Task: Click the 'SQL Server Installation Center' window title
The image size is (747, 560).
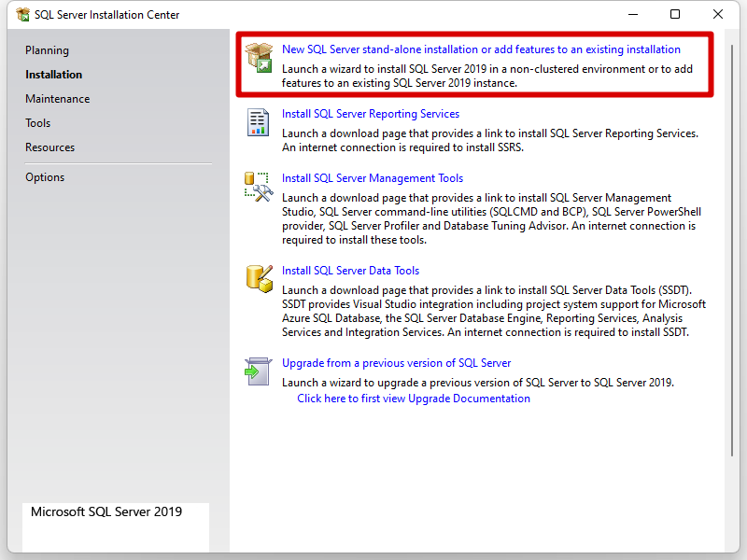Action: point(107,15)
